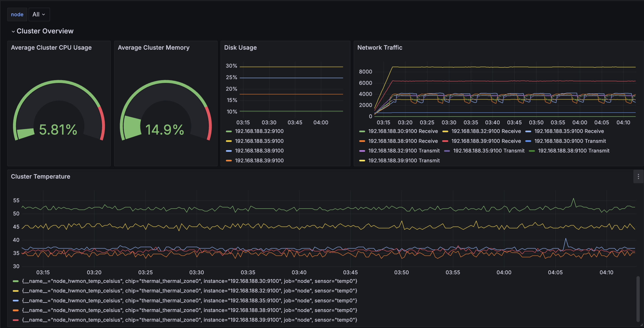
Task: Select the 192.168.188.38:9100 Transmit legend label
Action: click(x=574, y=151)
